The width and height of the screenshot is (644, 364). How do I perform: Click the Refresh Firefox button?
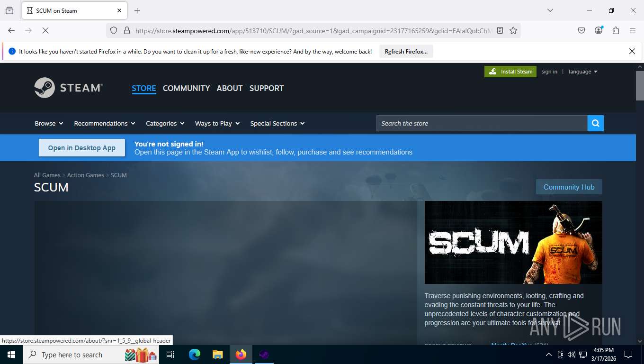(x=406, y=52)
